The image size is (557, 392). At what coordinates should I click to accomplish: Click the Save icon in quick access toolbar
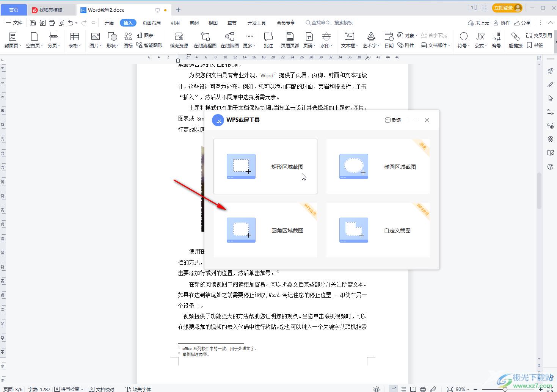33,23
